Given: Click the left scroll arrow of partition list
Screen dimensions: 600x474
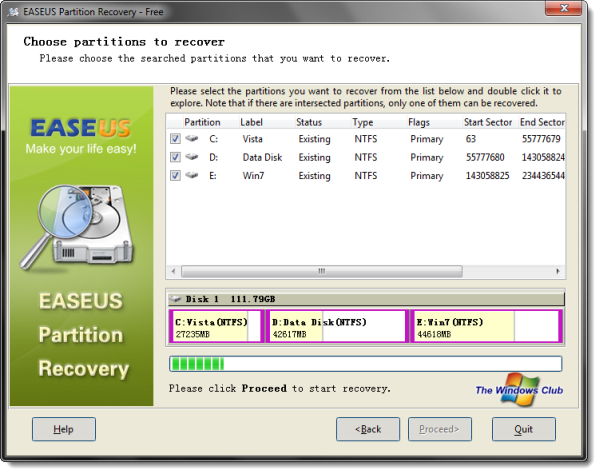Looking at the screenshot, I should [174, 271].
